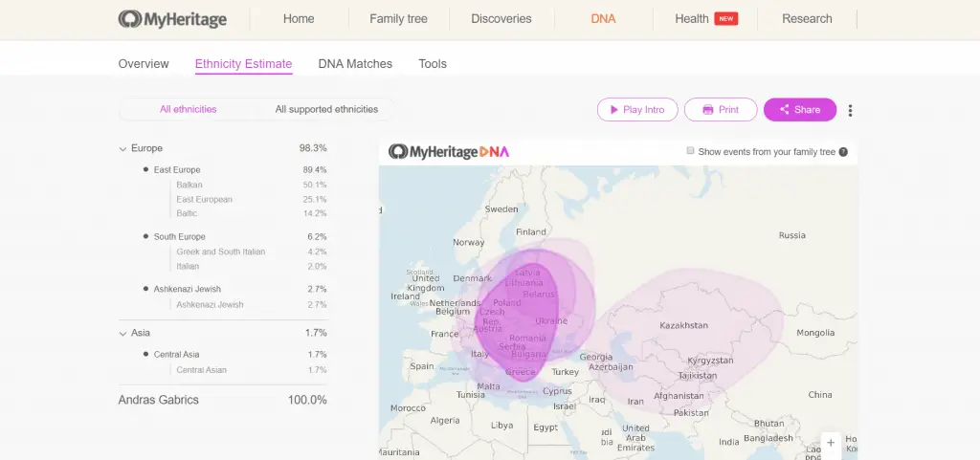Zoom in on the map
980x460 pixels.
(x=831, y=443)
